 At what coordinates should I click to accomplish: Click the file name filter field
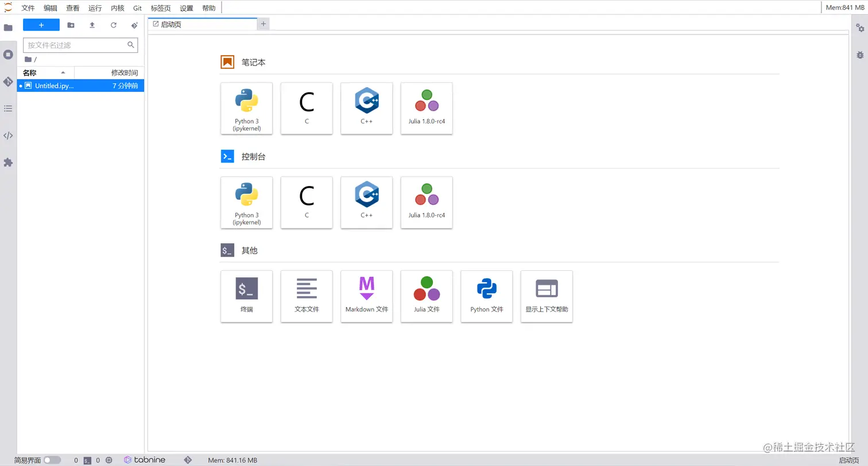(x=80, y=45)
